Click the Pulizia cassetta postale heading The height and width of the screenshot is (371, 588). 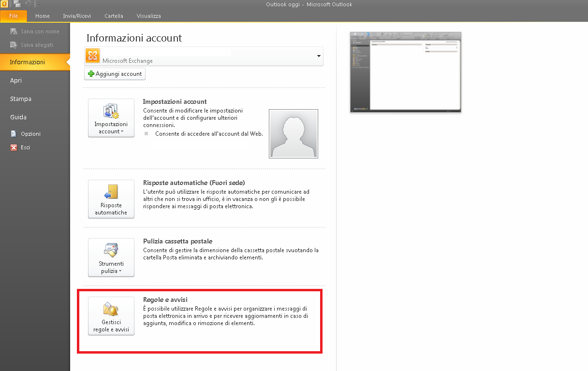click(x=178, y=241)
